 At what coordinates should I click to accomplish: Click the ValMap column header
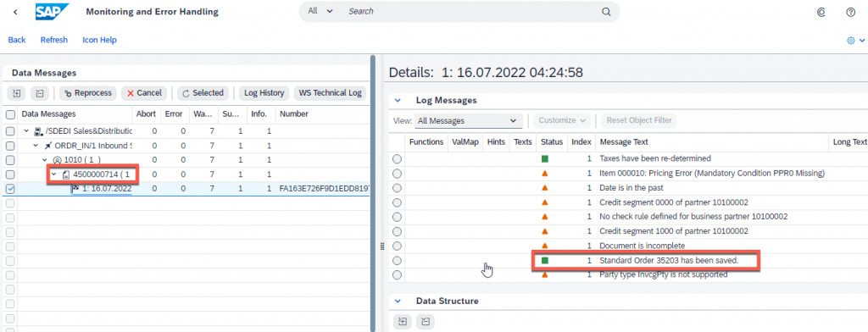click(x=465, y=142)
